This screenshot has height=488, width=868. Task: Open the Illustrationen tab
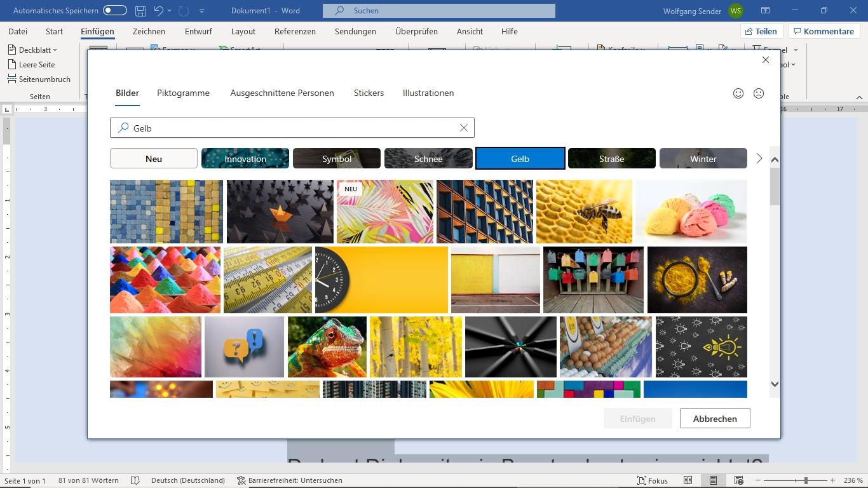tap(428, 93)
